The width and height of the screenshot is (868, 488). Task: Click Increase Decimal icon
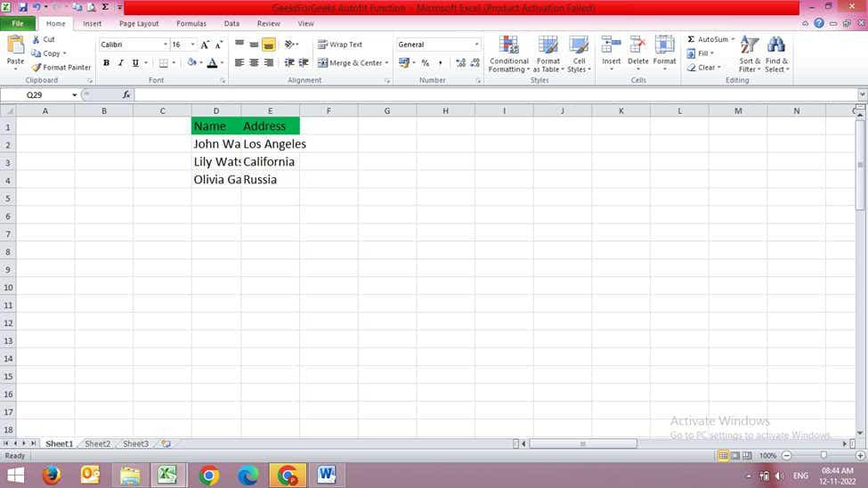(x=460, y=63)
